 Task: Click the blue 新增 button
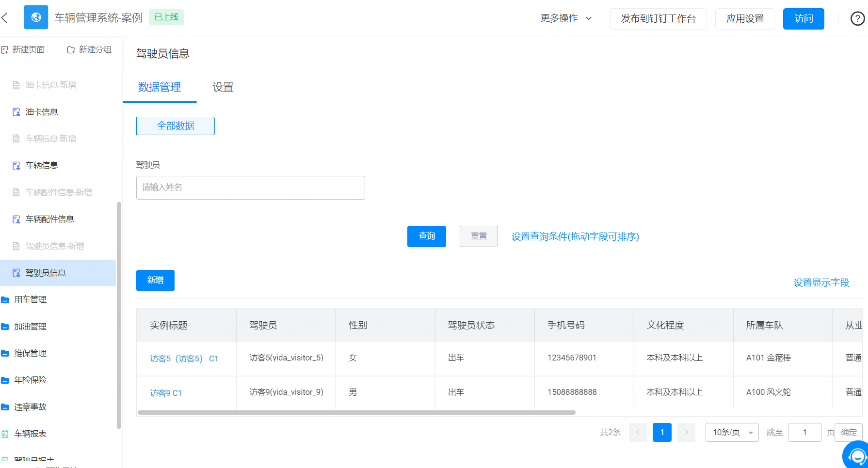tap(155, 281)
